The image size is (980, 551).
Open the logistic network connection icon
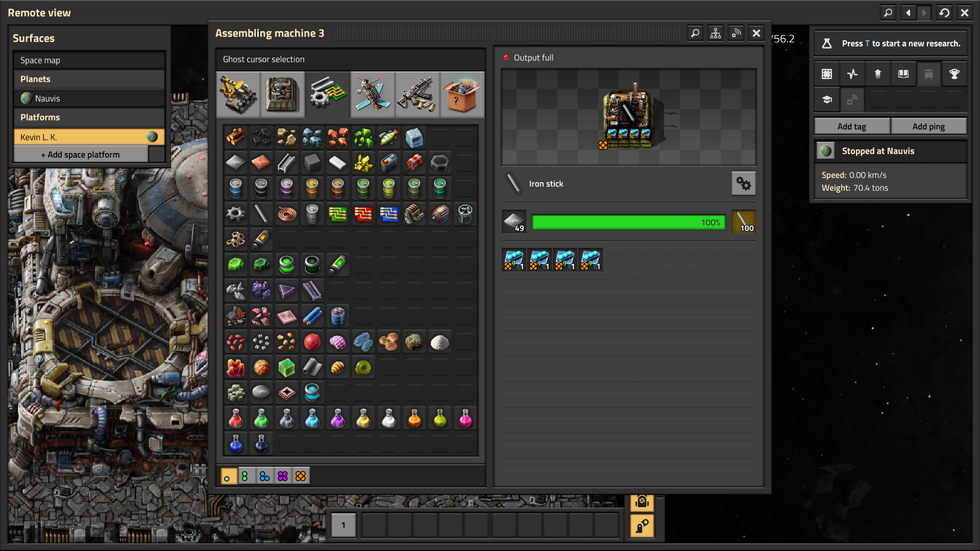point(736,33)
